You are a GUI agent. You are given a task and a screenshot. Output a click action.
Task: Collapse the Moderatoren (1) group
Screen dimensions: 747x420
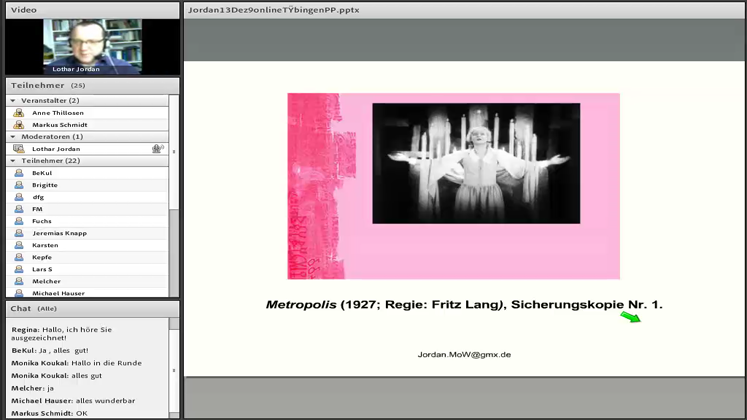pos(13,137)
